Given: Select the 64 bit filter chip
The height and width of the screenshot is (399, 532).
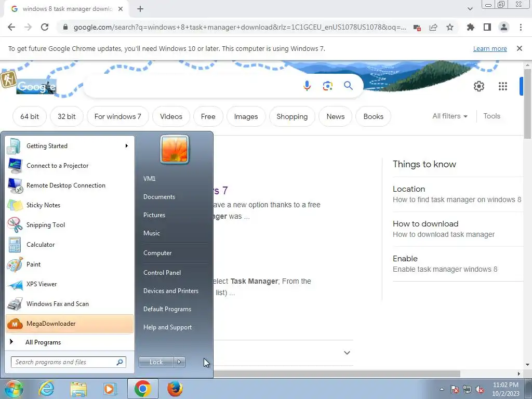Looking at the screenshot, I should [x=30, y=116].
